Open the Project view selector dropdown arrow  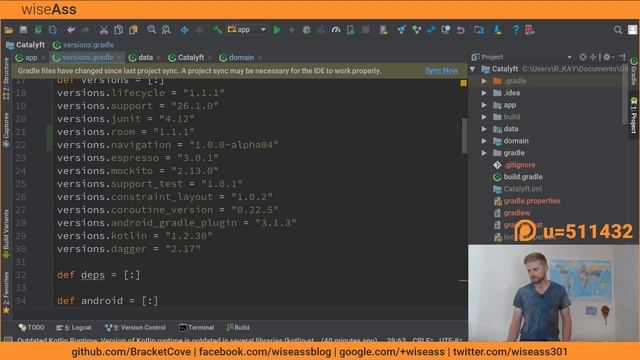(569, 57)
